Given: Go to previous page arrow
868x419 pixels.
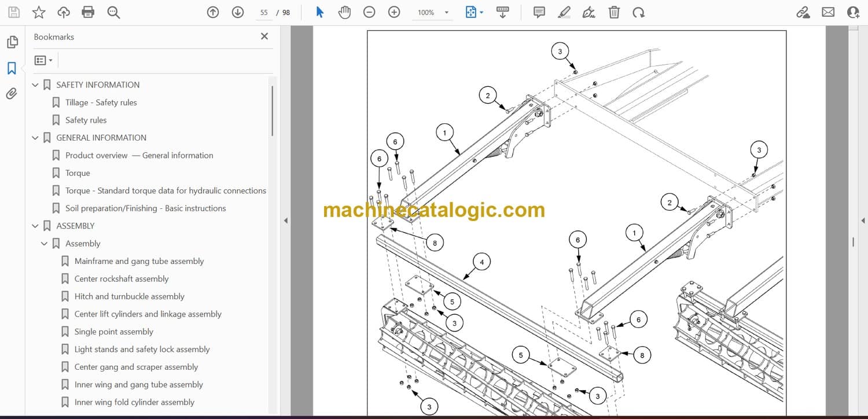Looking at the screenshot, I should coord(213,12).
